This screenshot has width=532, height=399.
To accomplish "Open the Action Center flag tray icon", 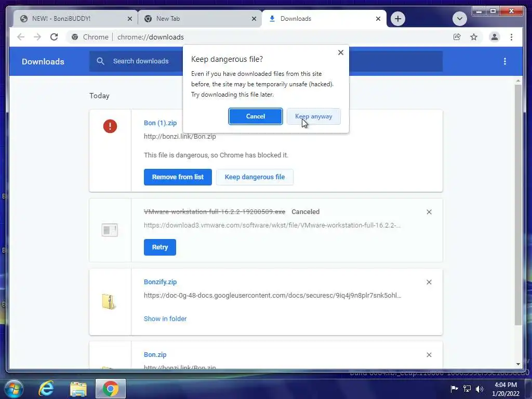I will click(454, 389).
